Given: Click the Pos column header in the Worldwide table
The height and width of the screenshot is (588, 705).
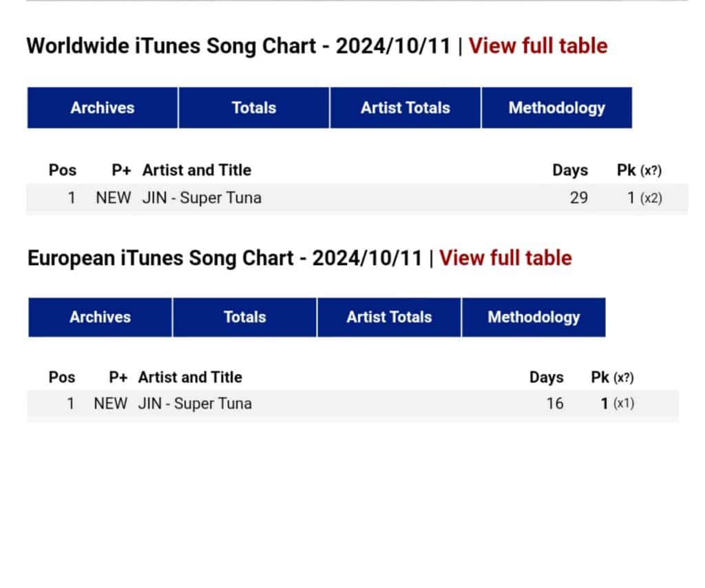Looking at the screenshot, I should coord(63,170).
